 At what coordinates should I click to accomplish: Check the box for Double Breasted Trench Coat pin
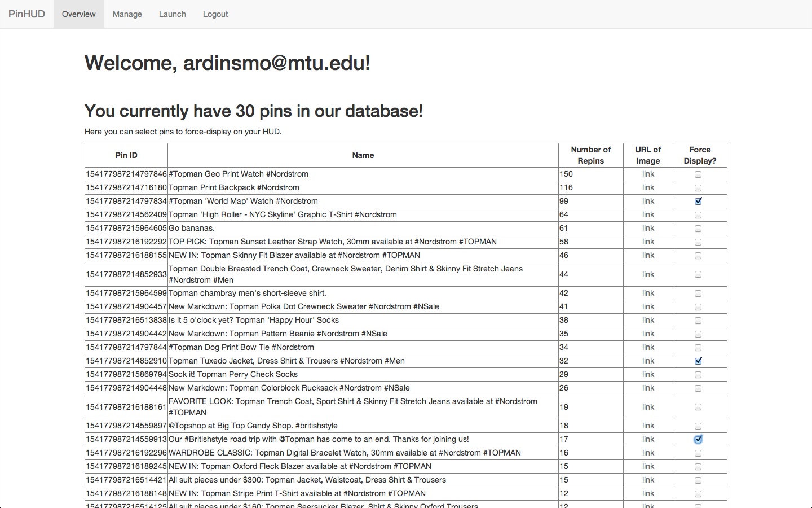pos(698,274)
